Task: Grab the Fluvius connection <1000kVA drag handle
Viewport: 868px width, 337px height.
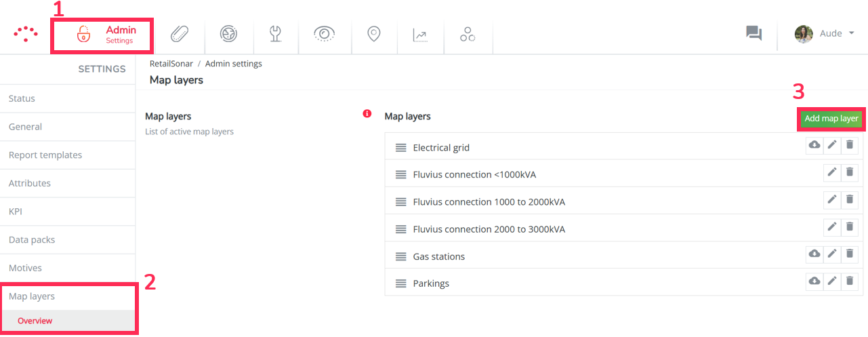Action: (400, 175)
